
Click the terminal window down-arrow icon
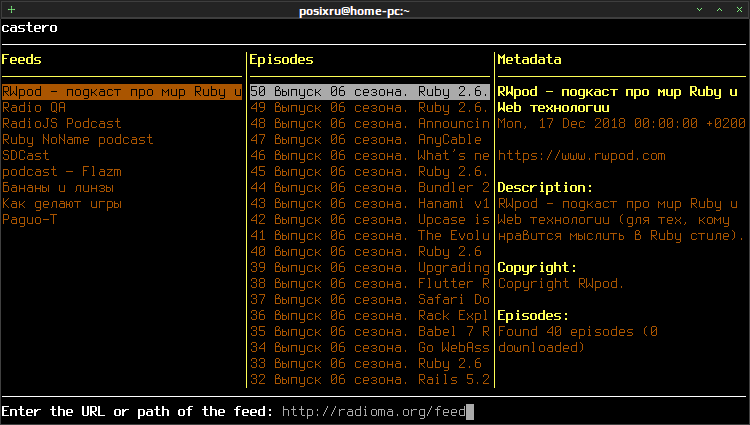(699, 10)
